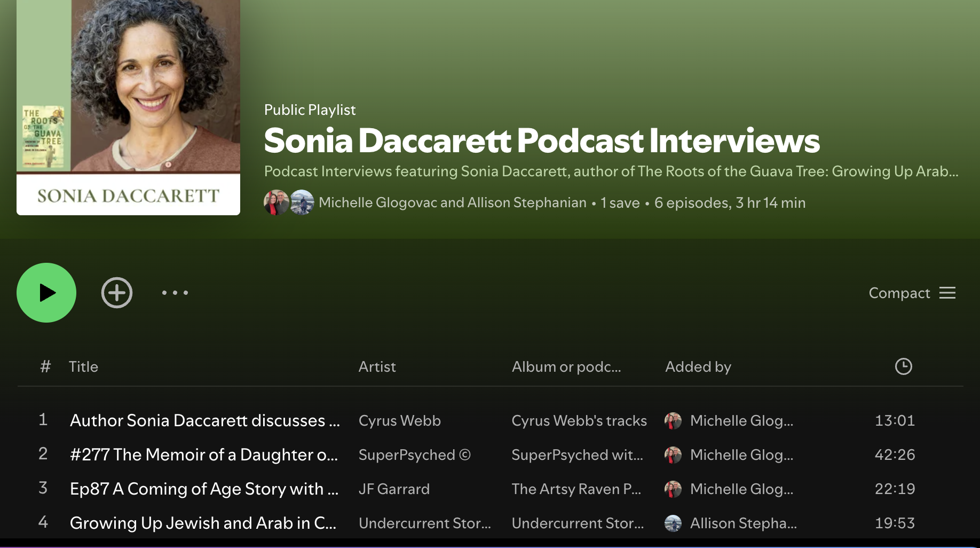Open the 'SuperPsyched wit...' podcast

coord(578,455)
